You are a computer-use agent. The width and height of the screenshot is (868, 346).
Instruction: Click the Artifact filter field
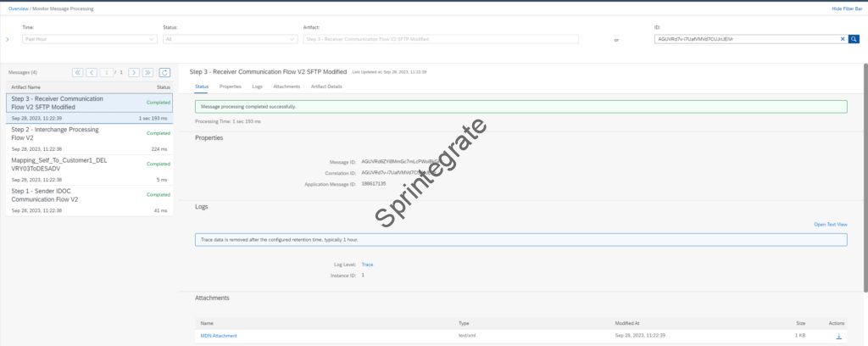(441, 39)
